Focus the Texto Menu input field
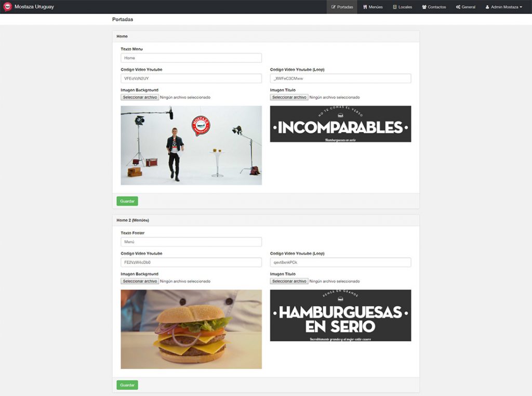The width and height of the screenshot is (532, 396). point(191,58)
